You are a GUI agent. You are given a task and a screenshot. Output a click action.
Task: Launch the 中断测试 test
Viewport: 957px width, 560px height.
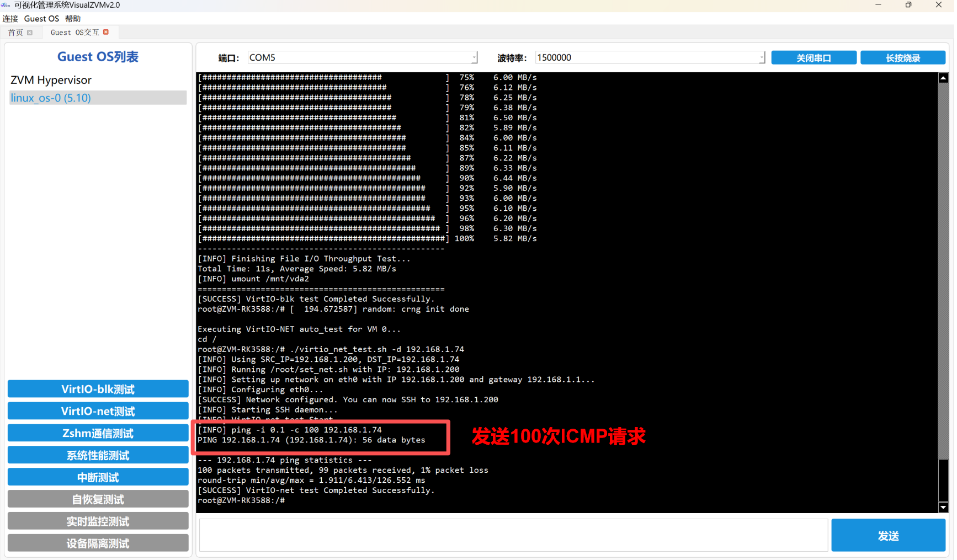point(98,477)
